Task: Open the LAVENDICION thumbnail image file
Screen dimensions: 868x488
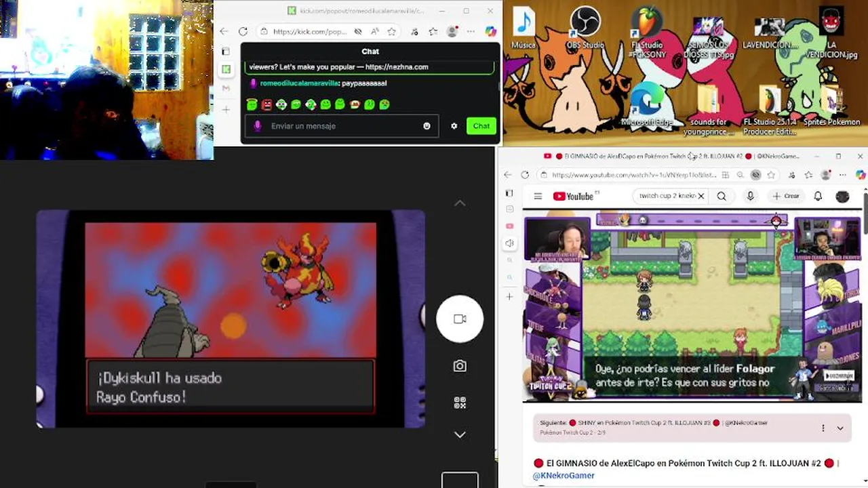Action: pos(770,33)
